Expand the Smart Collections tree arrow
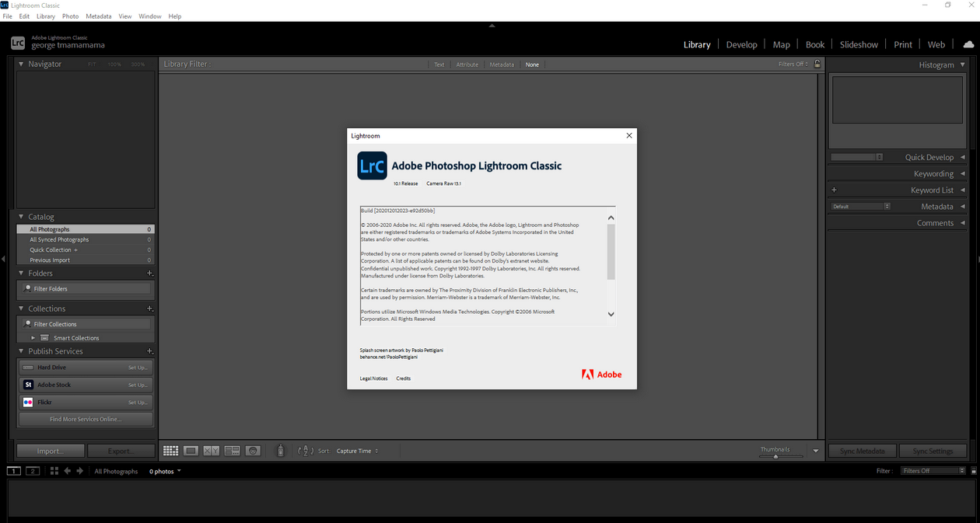The width and height of the screenshot is (980, 523). (33, 338)
